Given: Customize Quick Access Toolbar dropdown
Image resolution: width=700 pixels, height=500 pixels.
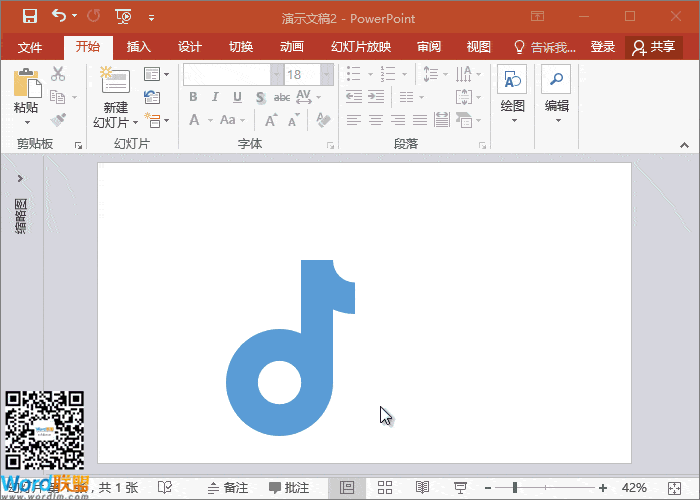Looking at the screenshot, I should tap(151, 18).
